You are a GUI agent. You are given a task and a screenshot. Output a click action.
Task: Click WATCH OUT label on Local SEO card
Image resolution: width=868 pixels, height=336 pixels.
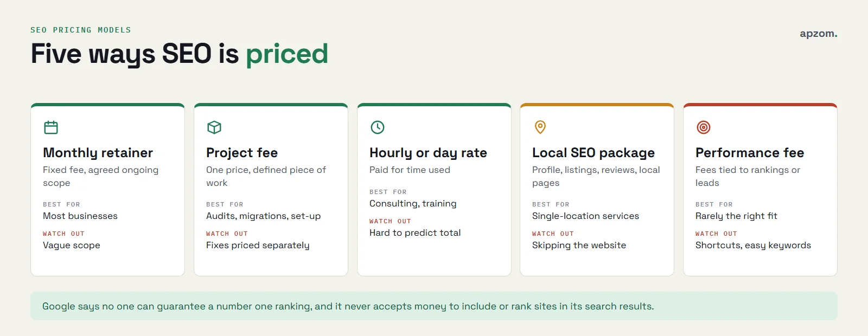coord(553,234)
